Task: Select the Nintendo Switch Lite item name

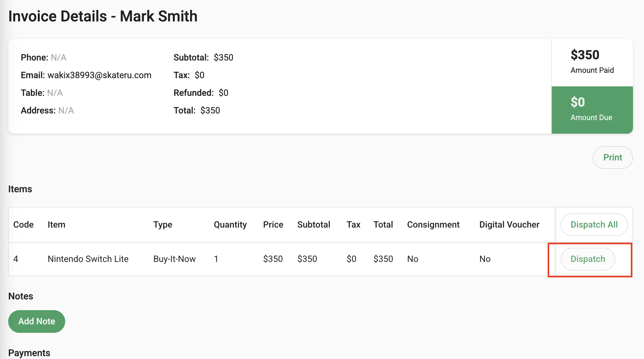Action: coord(88,259)
